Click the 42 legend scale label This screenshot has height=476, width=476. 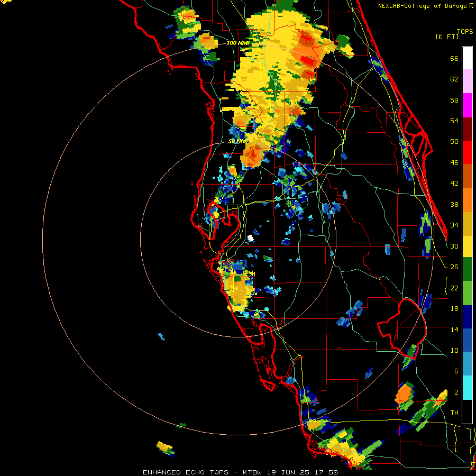point(454,184)
